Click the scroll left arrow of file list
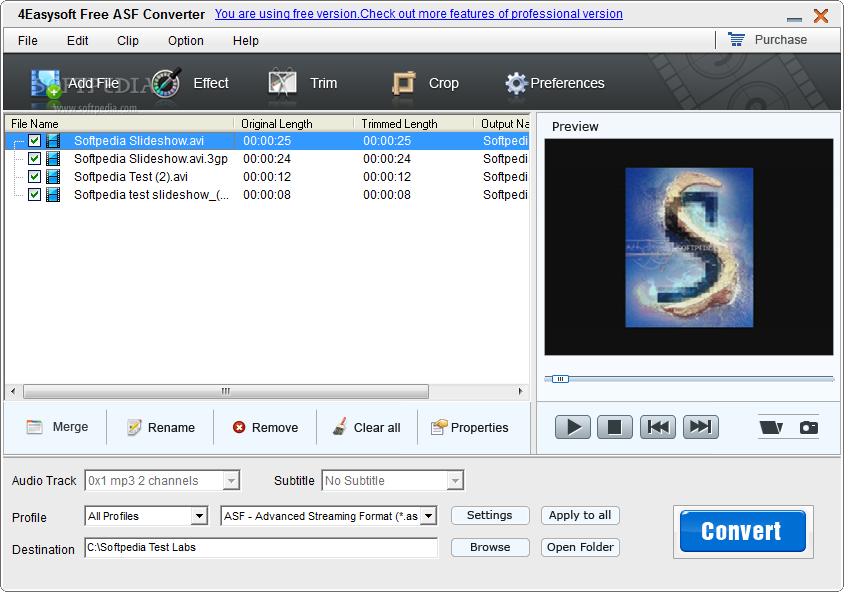 click(x=13, y=391)
